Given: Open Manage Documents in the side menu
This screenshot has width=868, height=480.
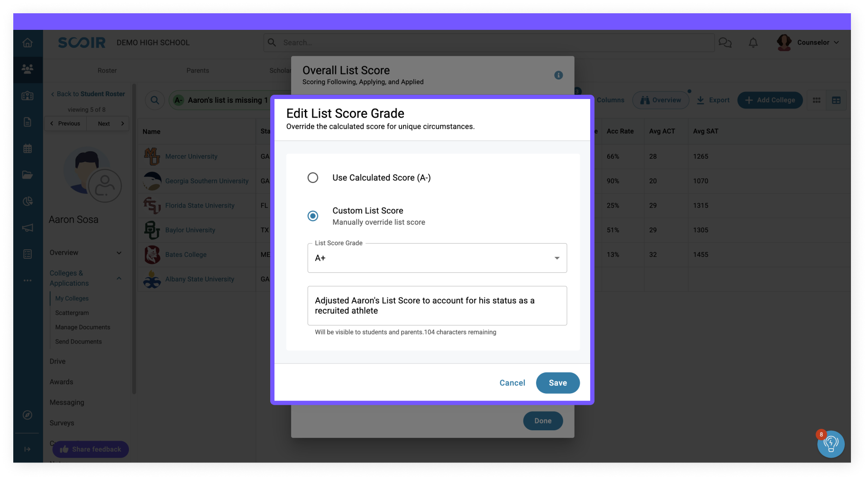Looking at the screenshot, I should pos(82,327).
